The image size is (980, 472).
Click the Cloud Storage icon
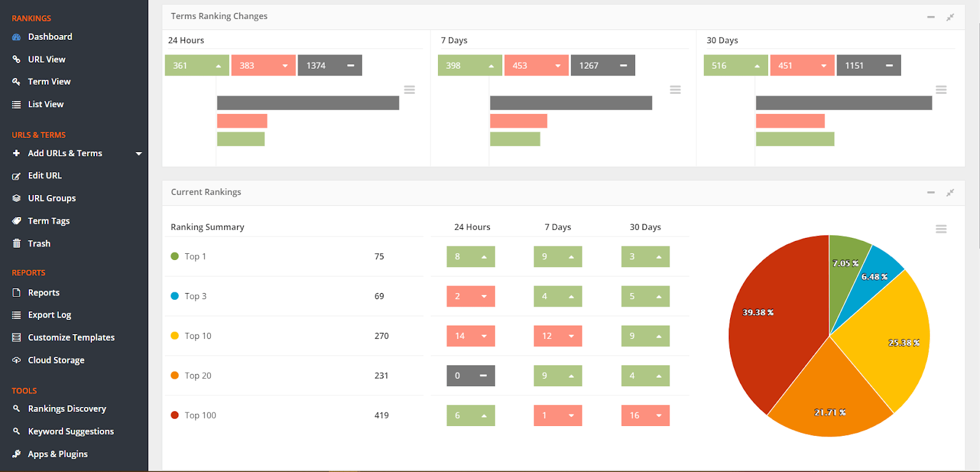click(x=17, y=360)
